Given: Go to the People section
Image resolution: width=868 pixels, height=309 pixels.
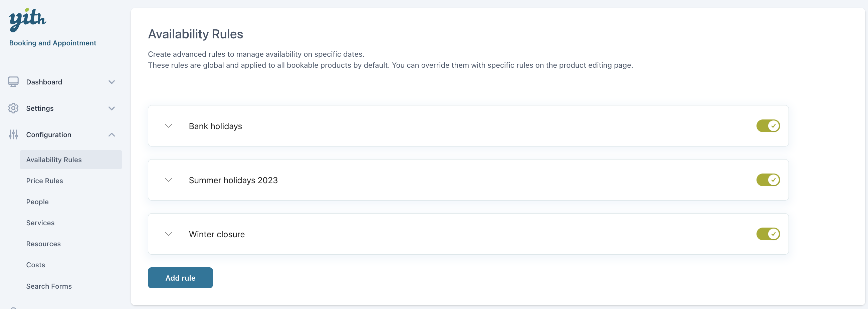Looking at the screenshot, I should point(37,202).
